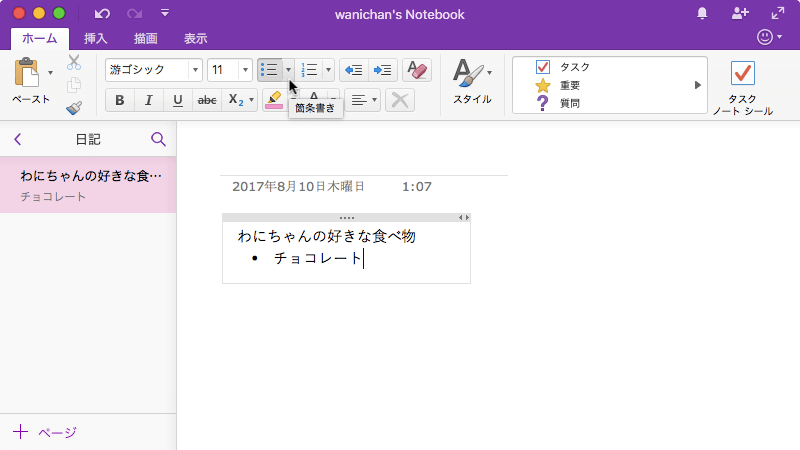The image size is (800, 450).
Task: Click the text alignment icon
Action: tap(359, 101)
